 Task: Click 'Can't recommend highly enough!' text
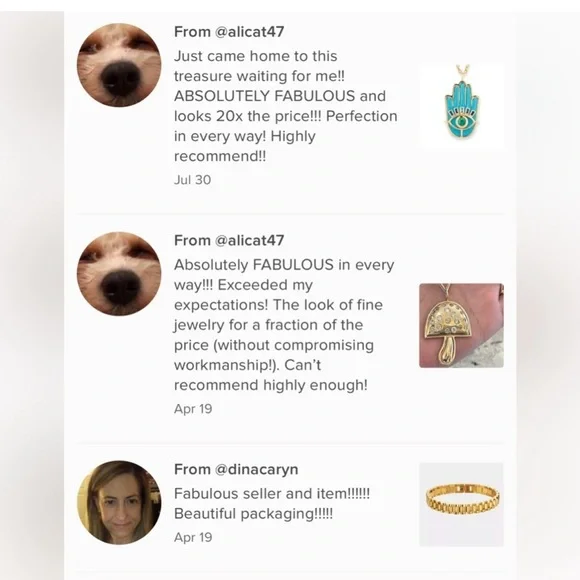[x=271, y=375]
